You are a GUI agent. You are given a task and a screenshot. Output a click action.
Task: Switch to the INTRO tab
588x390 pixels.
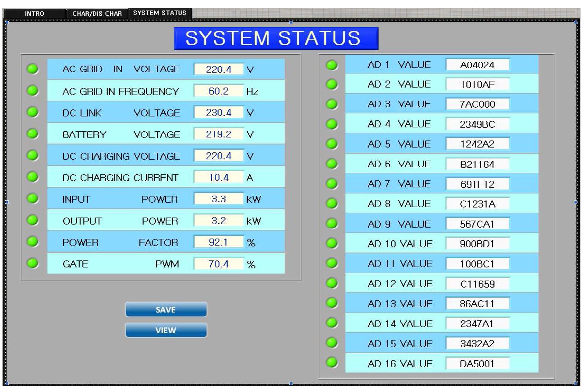pyautogui.click(x=35, y=14)
